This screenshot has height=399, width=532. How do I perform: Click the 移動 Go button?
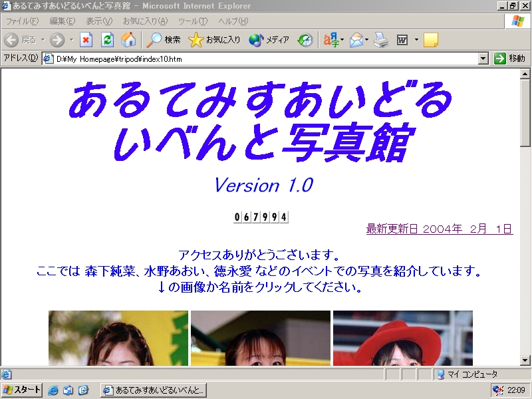pyautogui.click(x=509, y=59)
